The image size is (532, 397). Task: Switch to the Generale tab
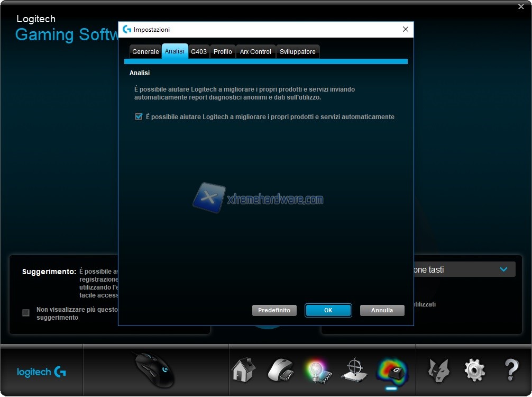coord(145,52)
